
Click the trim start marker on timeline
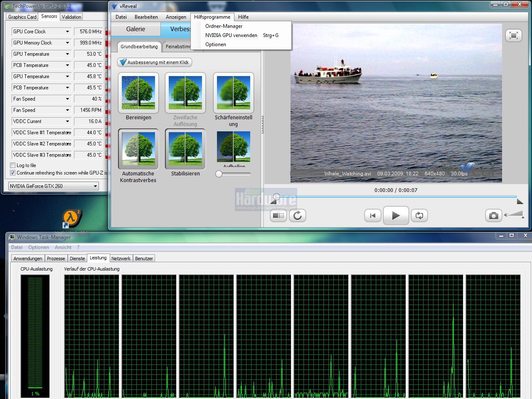pyautogui.click(x=273, y=201)
